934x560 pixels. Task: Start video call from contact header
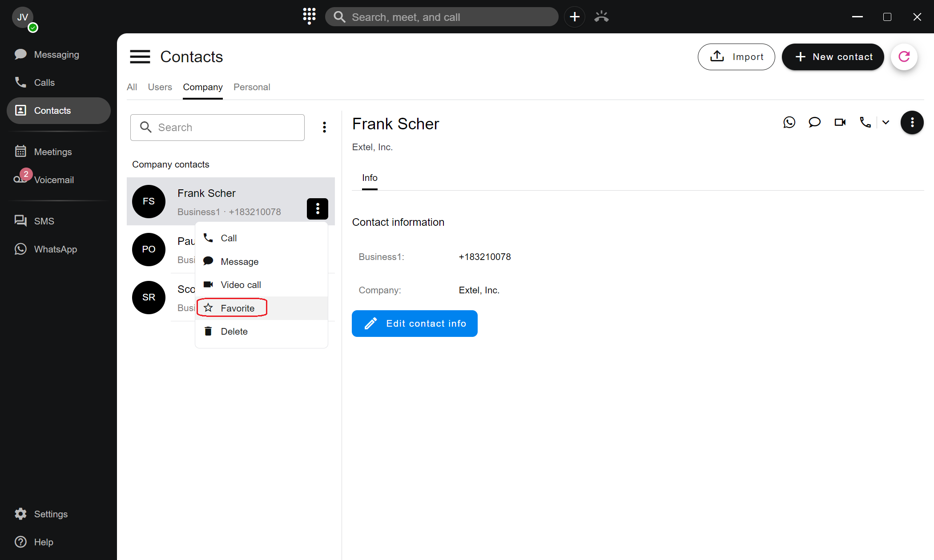[x=840, y=122]
